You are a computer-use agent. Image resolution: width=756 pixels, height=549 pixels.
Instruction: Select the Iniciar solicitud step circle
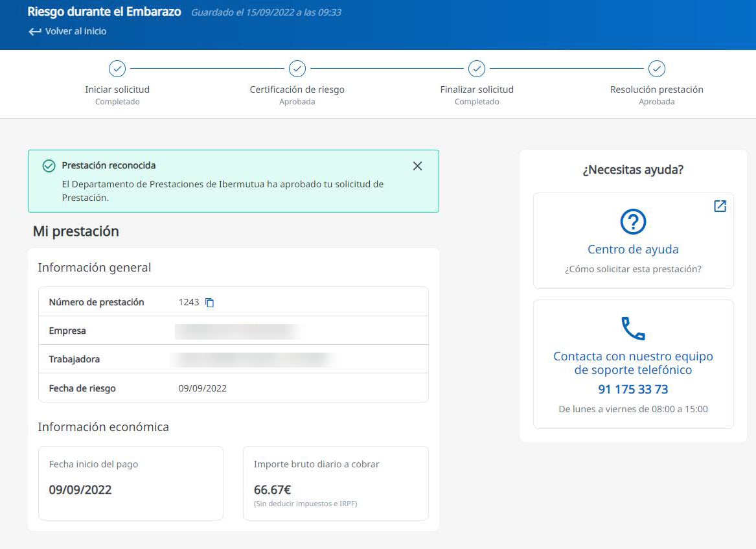117,69
